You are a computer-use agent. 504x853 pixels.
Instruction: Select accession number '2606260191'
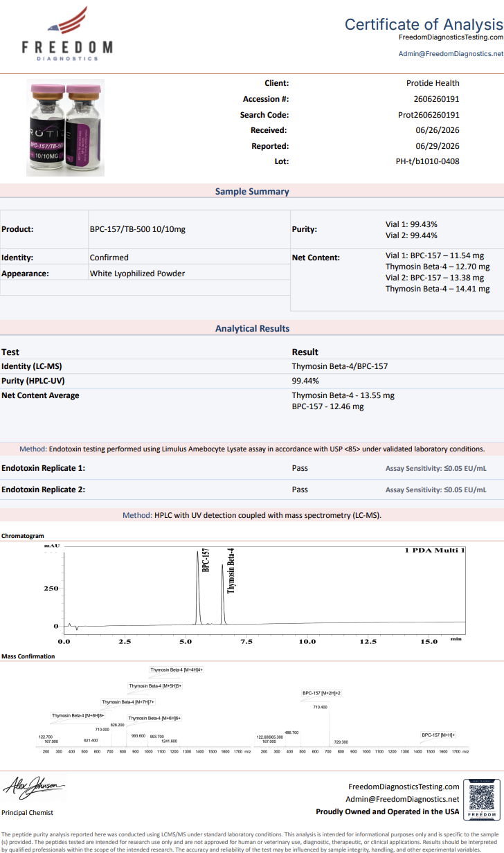click(436, 99)
